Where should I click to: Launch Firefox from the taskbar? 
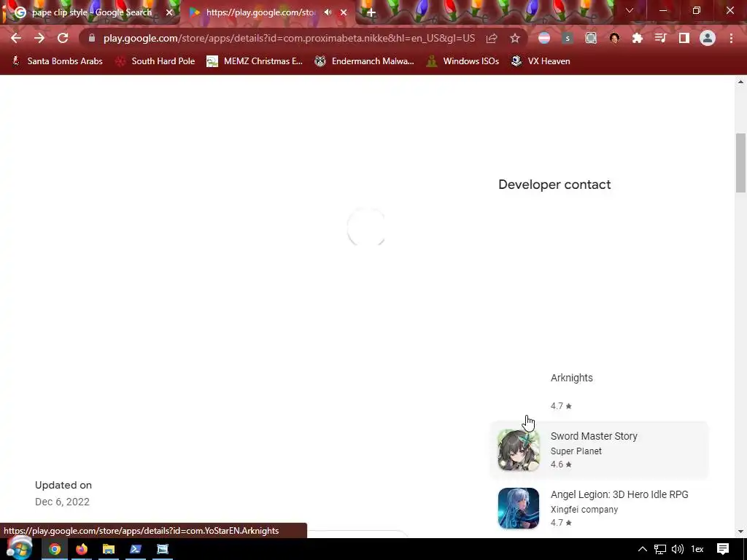pyautogui.click(x=82, y=549)
